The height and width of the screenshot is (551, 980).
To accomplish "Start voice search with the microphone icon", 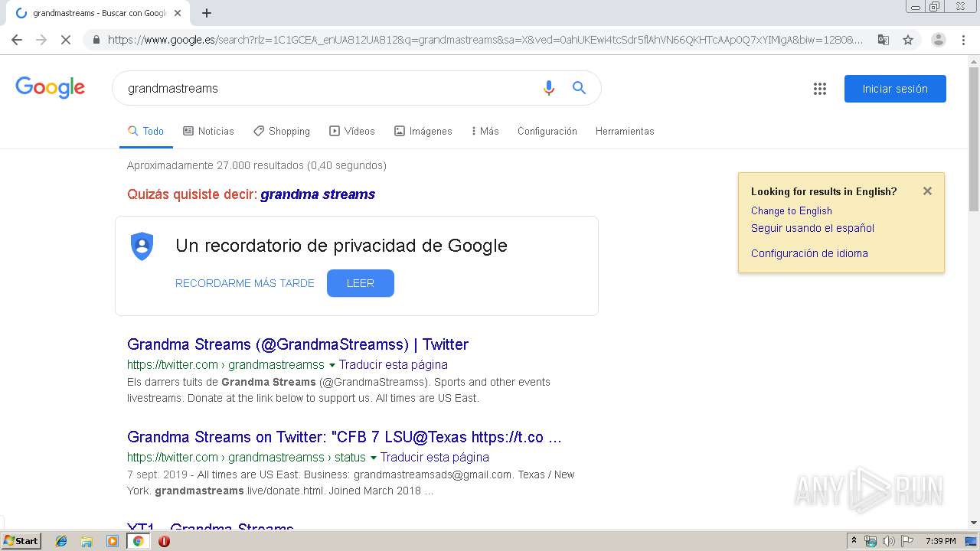I will [x=548, y=88].
